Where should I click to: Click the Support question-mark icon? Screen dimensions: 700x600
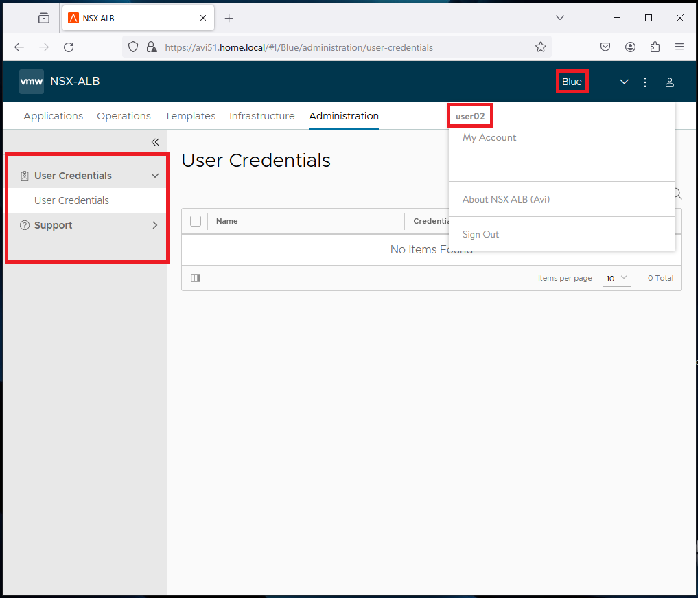click(x=25, y=225)
